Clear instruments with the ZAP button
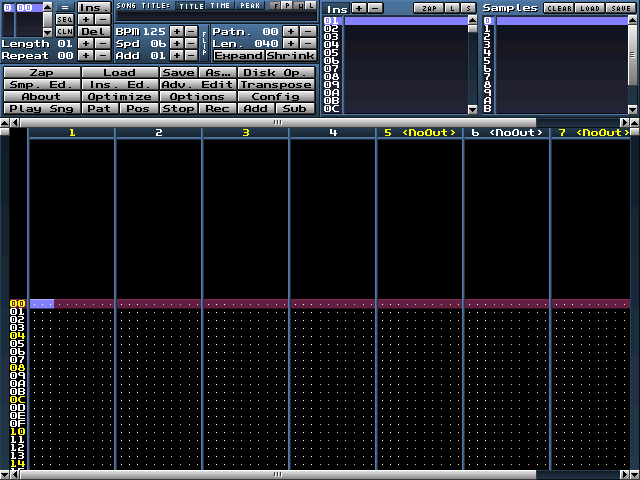The width and height of the screenshot is (640, 480). [x=429, y=8]
